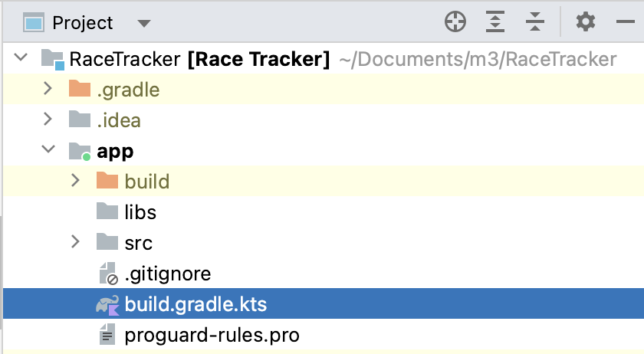Hide the Project tool window
644x354 pixels.
pyautogui.click(x=625, y=22)
